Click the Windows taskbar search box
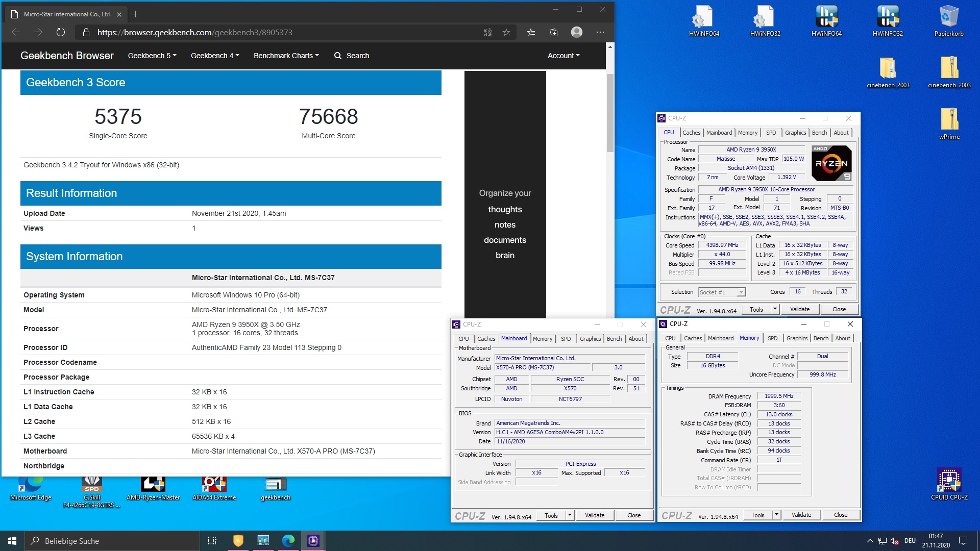Viewport: 980px width, 551px height. pyautogui.click(x=112, y=541)
